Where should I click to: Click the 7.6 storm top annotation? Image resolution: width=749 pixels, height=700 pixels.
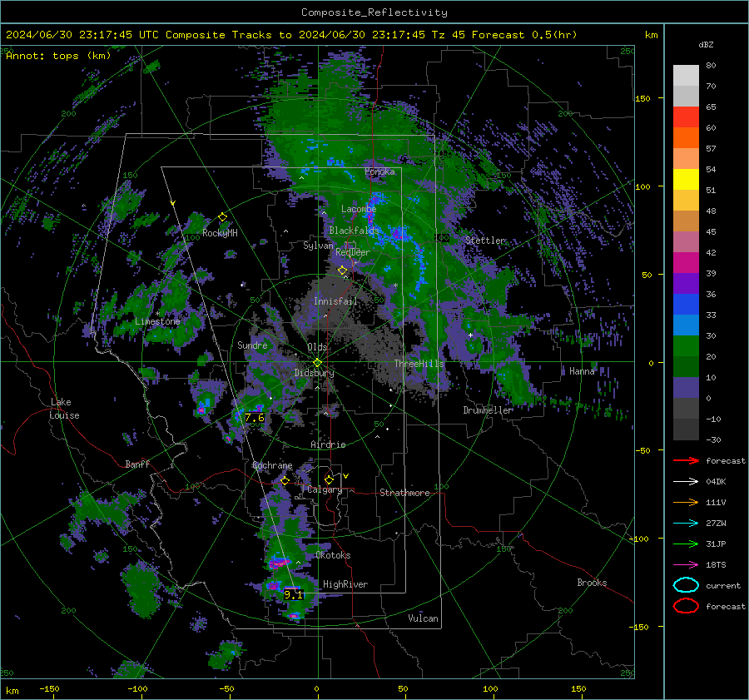255,418
